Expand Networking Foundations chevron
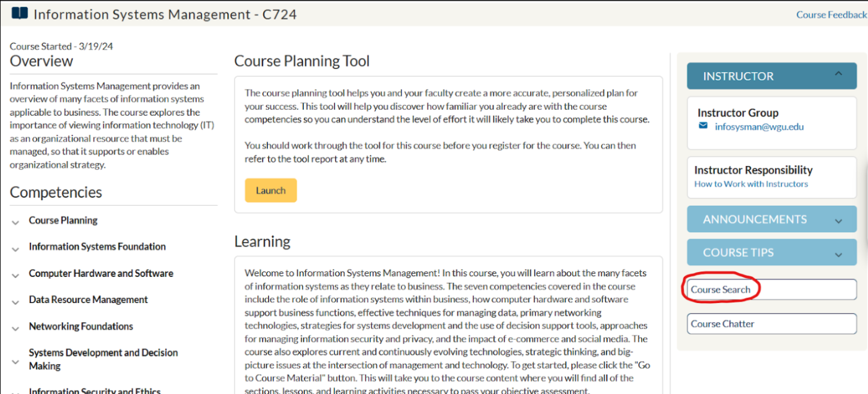The height and width of the screenshot is (394, 868). click(15, 328)
